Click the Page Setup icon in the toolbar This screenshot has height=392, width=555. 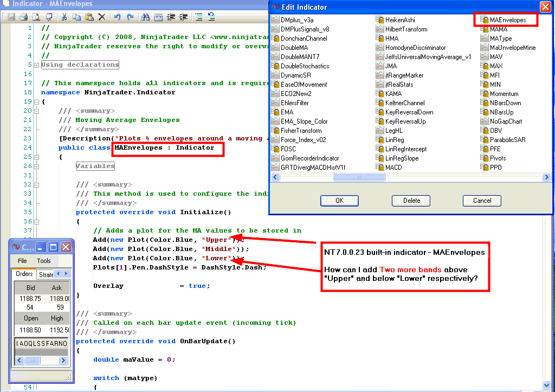(x=49, y=17)
